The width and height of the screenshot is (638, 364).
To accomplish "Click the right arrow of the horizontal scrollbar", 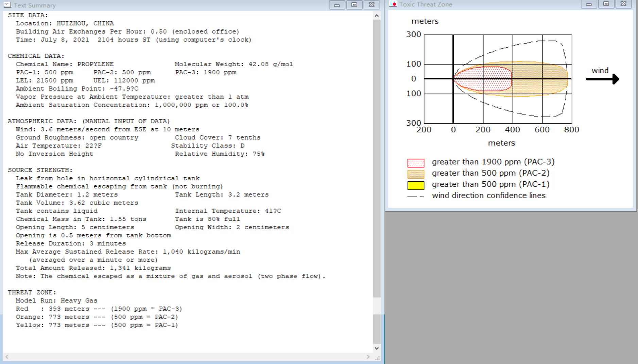I will click(368, 357).
